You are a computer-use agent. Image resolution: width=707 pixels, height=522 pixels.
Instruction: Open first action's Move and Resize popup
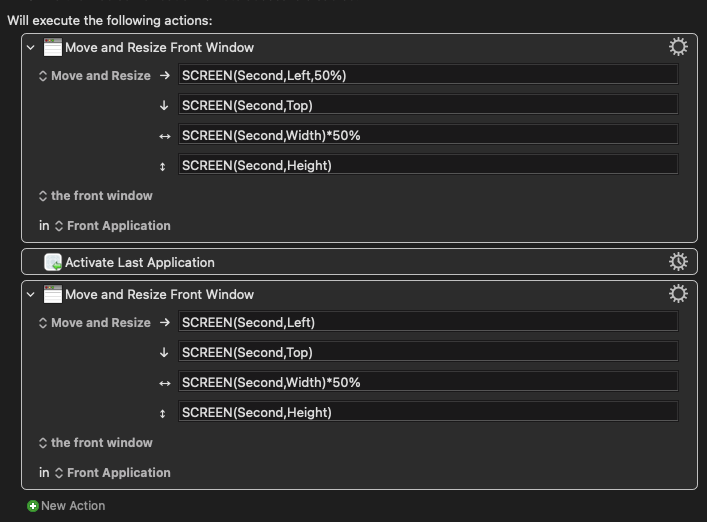[x=95, y=76]
